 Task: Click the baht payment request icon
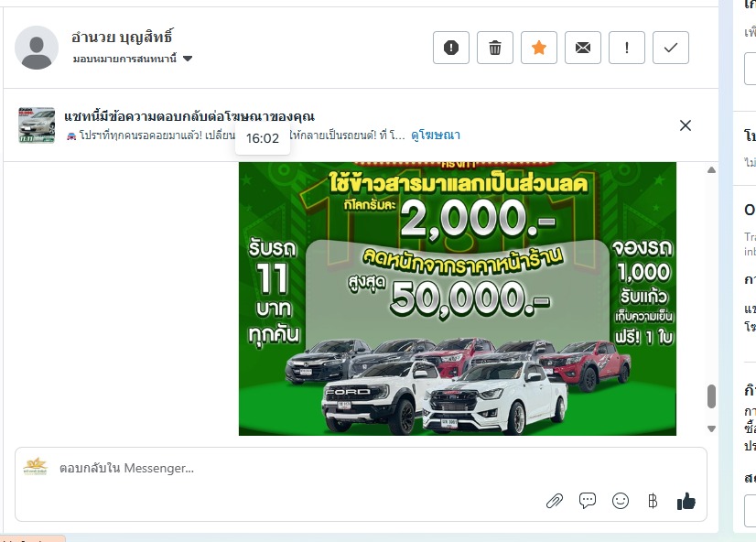(653, 502)
